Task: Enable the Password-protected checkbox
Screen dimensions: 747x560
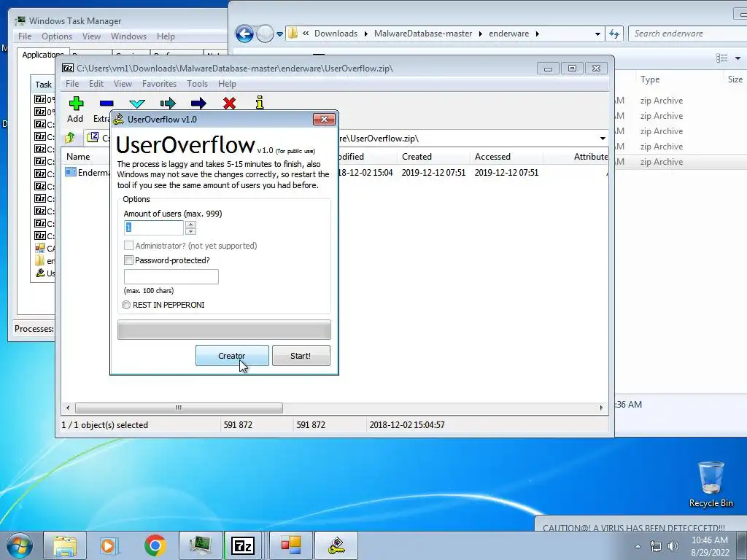Action: [128, 260]
